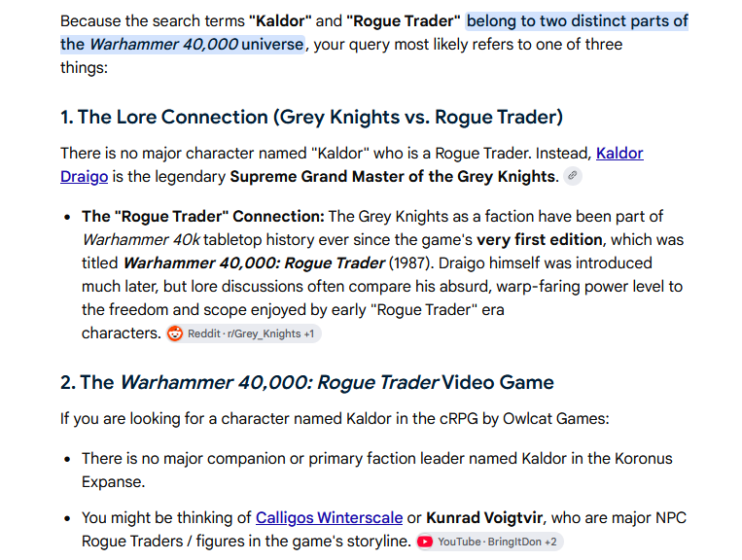Click the bold name 'Kunrad Voigtvir'
The height and width of the screenshot is (560, 742).
pyautogui.click(x=484, y=518)
